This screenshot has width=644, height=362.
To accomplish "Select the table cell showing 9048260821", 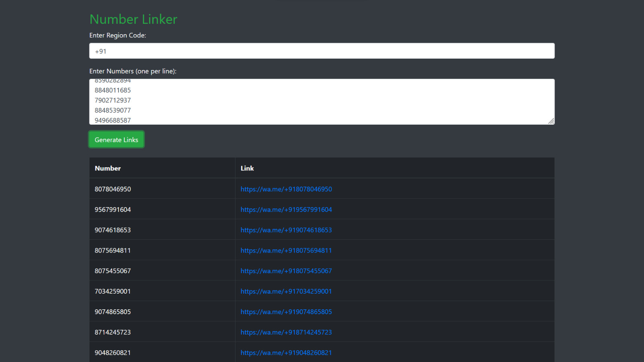I will pyautogui.click(x=112, y=352).
